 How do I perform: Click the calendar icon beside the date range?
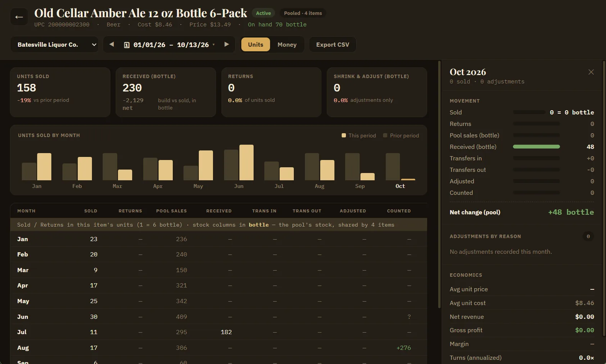point(127,45)
